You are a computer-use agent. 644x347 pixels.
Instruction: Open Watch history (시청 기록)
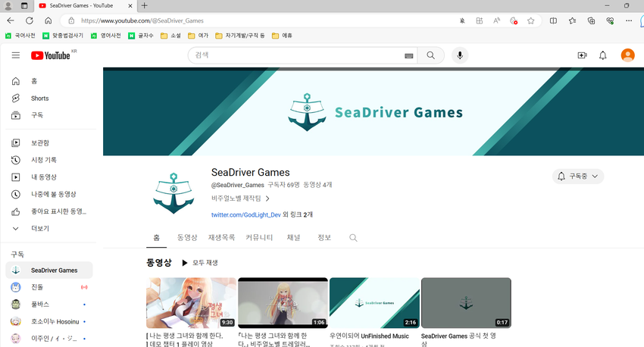pyautogui.click(x=51, y=160)
